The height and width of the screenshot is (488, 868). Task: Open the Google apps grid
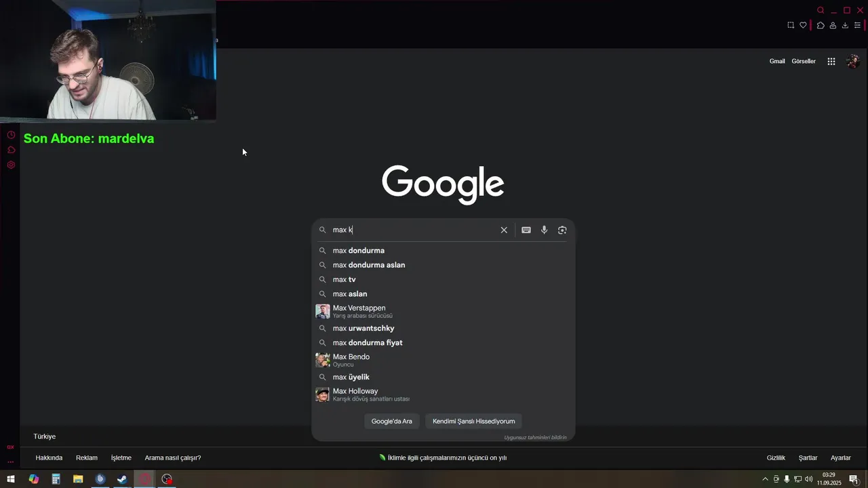click(x=831, y=61)
